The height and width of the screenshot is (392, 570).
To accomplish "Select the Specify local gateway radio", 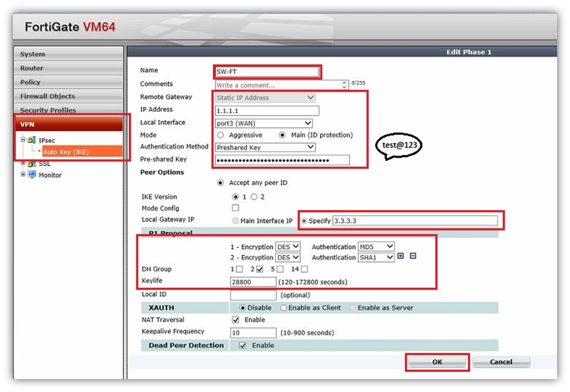I will point(305,221).
